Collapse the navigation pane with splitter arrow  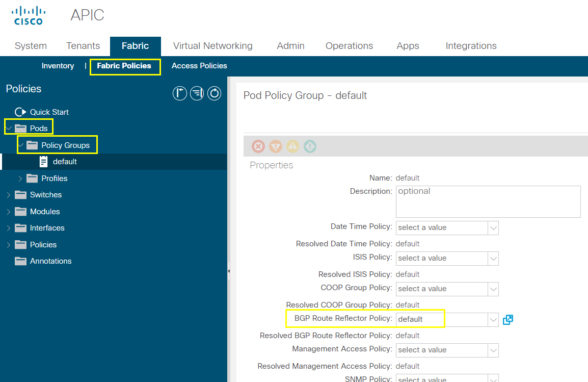point(229,270)
